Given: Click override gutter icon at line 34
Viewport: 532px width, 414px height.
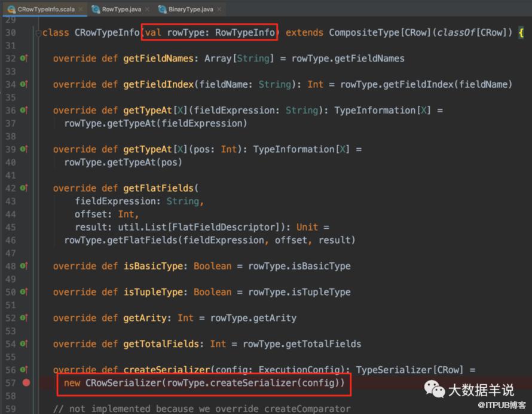Looking at the screenshot, I should coord(24,84).
